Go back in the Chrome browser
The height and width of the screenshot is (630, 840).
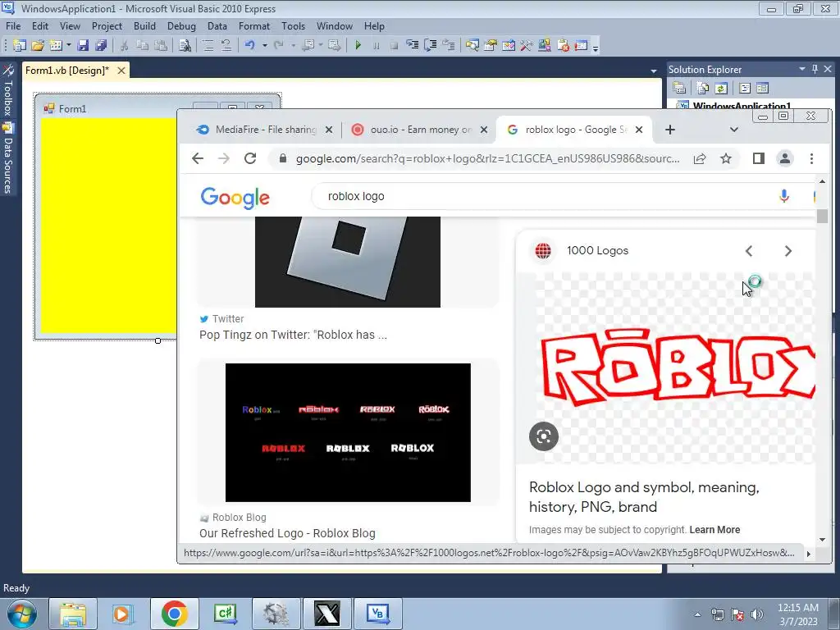click(x=198, y=158)
